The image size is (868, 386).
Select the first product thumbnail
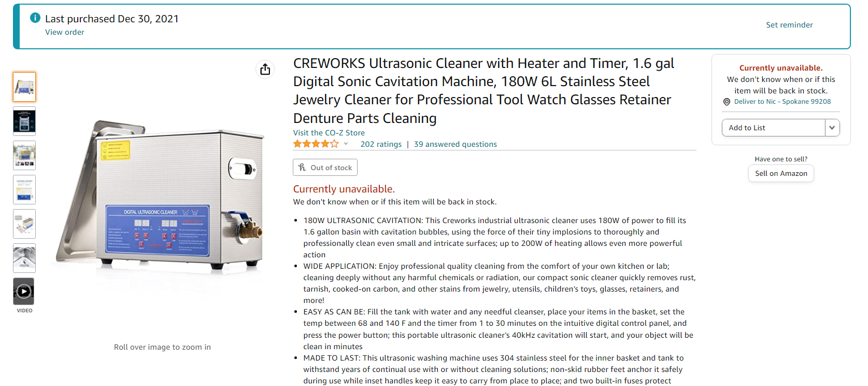pyautogui.click(x=24, y=87)
